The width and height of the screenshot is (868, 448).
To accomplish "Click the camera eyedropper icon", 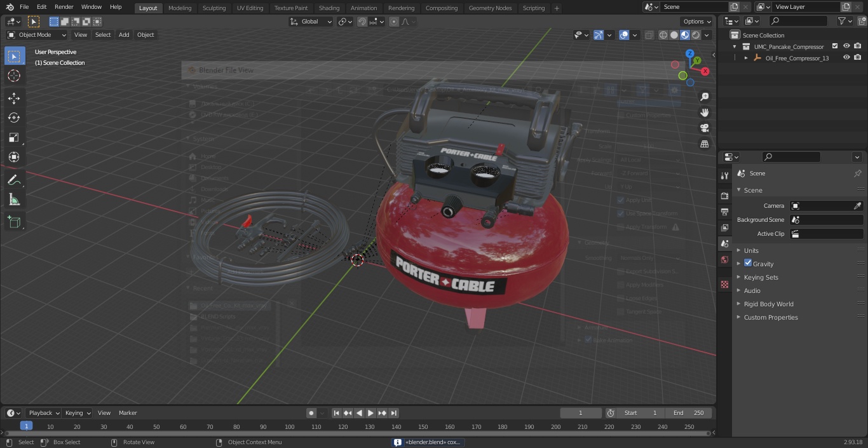I will pyautogui.click(x=857, y=206).
